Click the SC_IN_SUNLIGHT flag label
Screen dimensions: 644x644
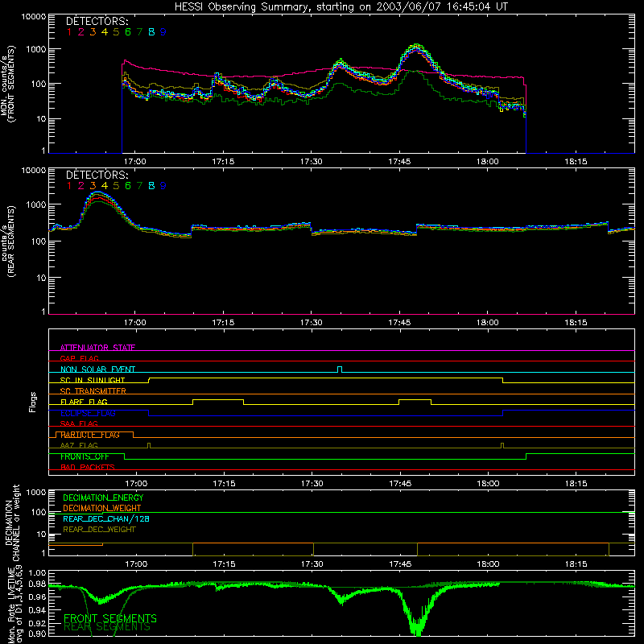93,380
